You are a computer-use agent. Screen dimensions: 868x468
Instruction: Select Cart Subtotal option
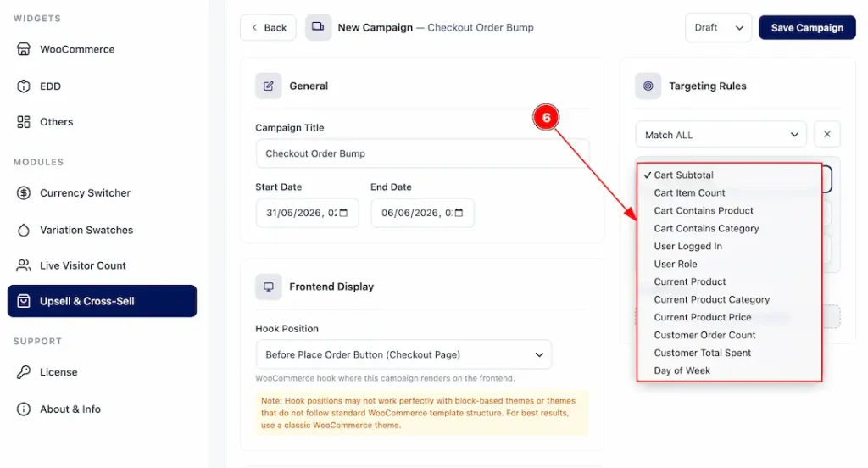pyautogui.click(x=730, y=175)
